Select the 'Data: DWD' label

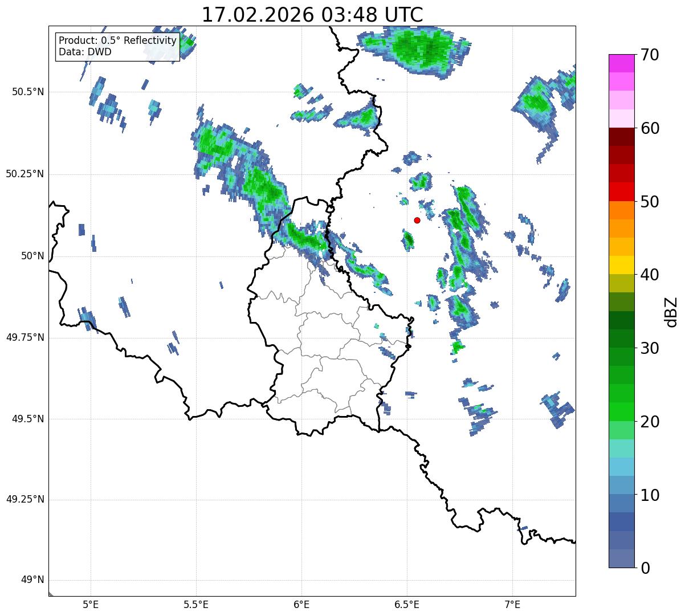coord(85,52)
